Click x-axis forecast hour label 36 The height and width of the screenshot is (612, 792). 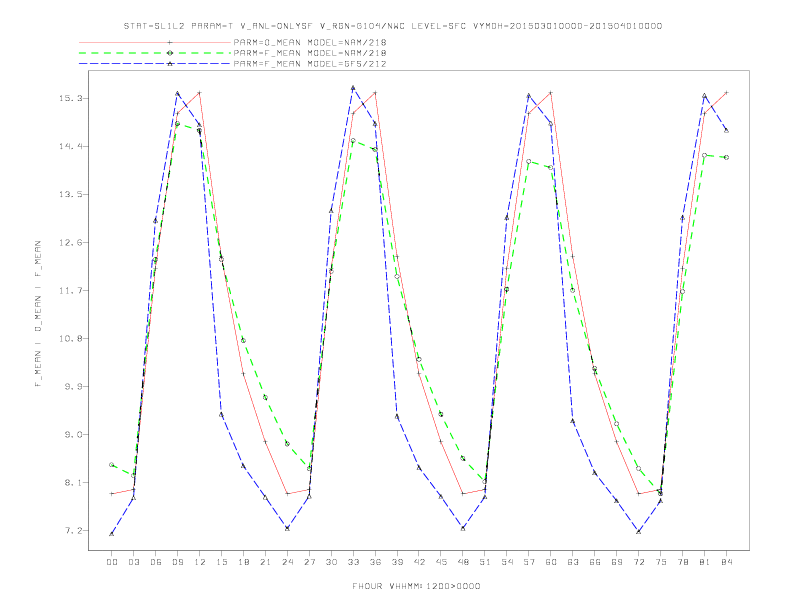tap(375, 562)
